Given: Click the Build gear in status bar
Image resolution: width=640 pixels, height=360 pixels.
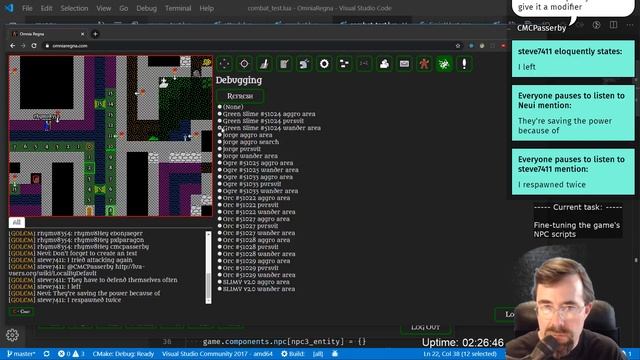Looking at the screenshot, I should point(293,354).
